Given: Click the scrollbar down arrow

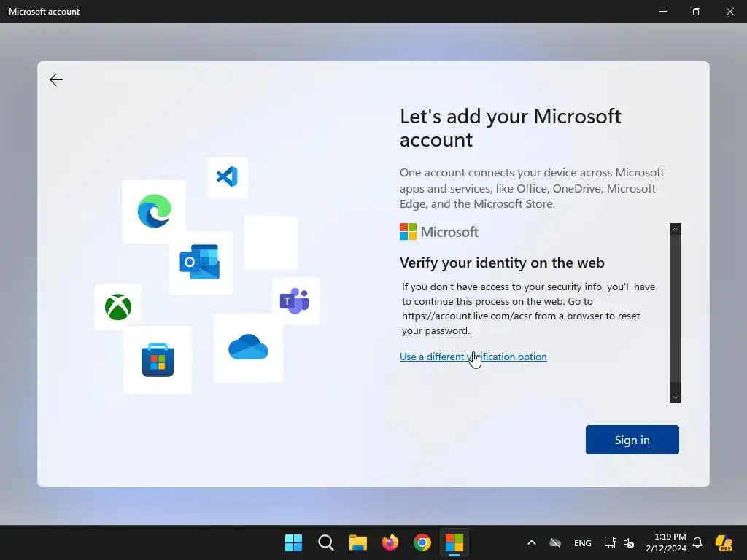Looking at the screenshot, I should pos(675,397).
